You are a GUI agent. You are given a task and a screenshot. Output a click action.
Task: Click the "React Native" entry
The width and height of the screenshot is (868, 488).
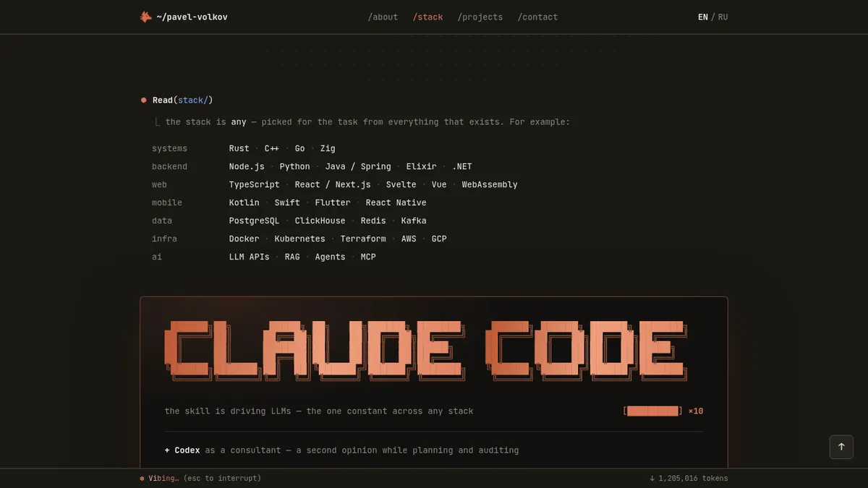[x=396, y=202]
